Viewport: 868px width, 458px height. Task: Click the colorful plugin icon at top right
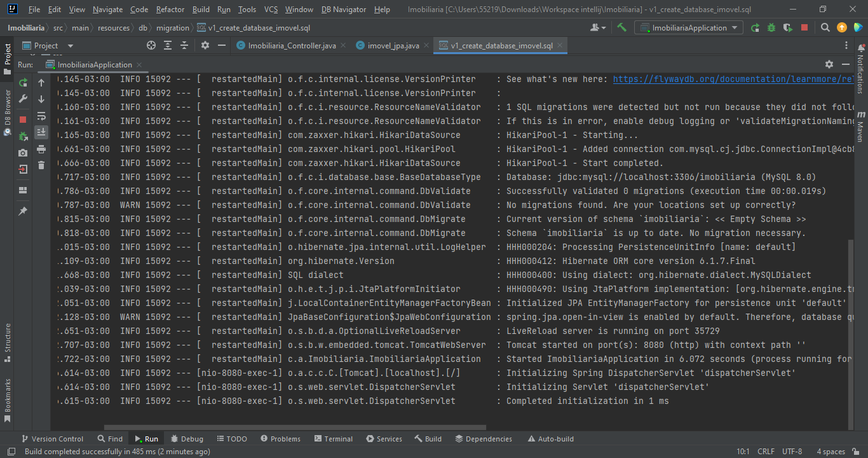point(858,27)
